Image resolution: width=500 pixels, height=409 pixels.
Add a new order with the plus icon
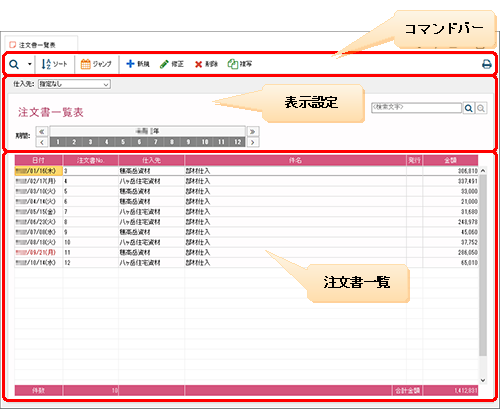(x=130, y=64)
